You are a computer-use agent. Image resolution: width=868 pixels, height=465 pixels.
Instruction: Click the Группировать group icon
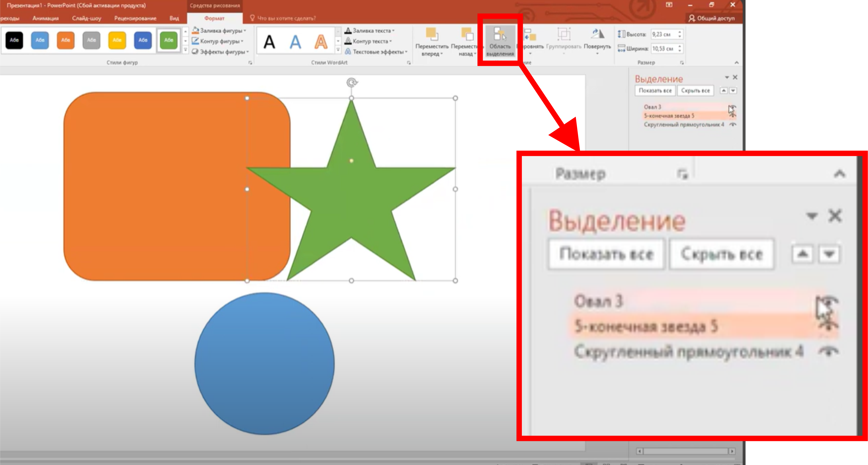coord(564,34)
